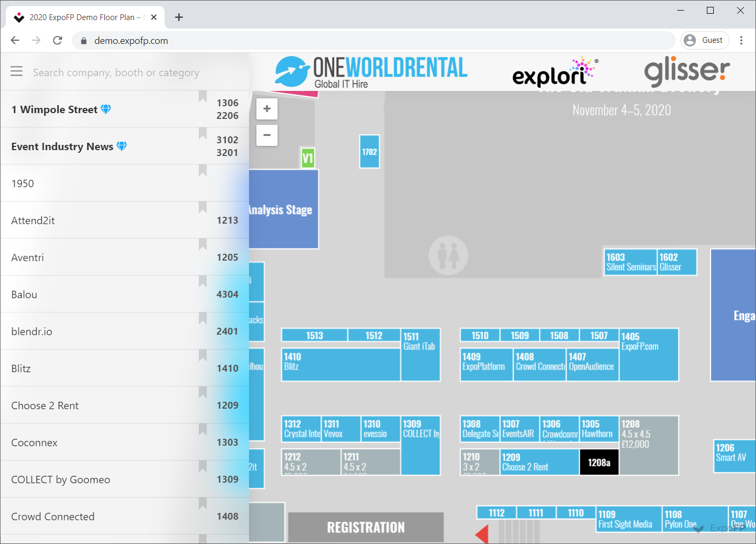Select booth 1311 Vevox
The width and height of the screenshot is (756, 544).
[x=342, y=429]
